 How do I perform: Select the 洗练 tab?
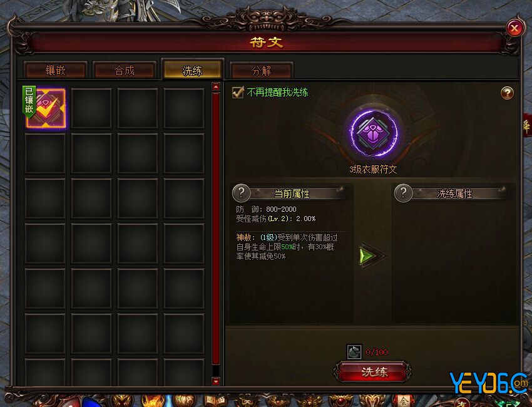pyautogui.click(x=192, y=70)
